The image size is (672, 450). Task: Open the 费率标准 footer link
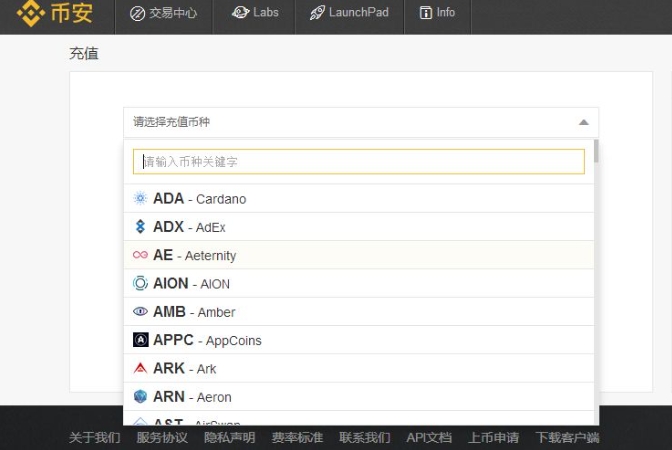297,438
